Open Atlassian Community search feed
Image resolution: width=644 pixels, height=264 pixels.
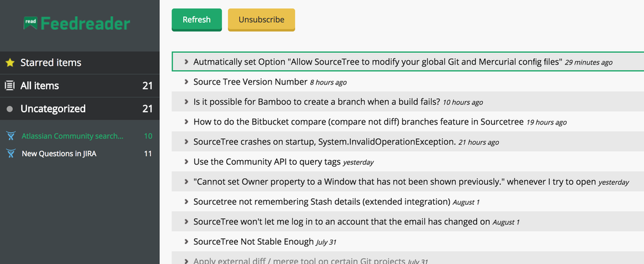coord(72,136)
